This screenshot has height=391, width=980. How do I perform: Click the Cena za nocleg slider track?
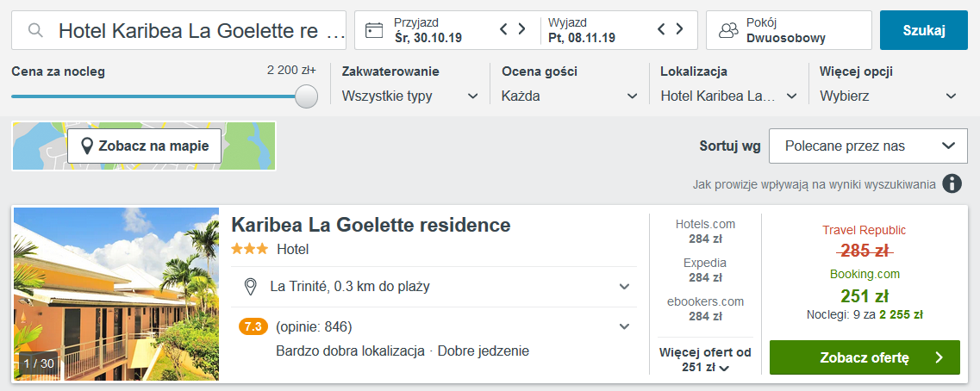[x=153, y=96]
